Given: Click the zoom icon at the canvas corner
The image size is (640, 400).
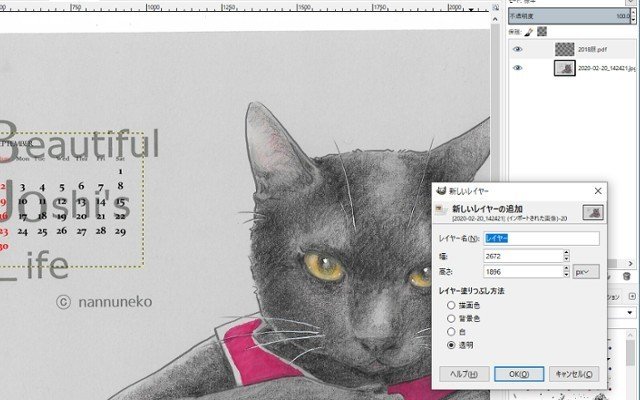Looking at the screenshot, I should (496, 7).
